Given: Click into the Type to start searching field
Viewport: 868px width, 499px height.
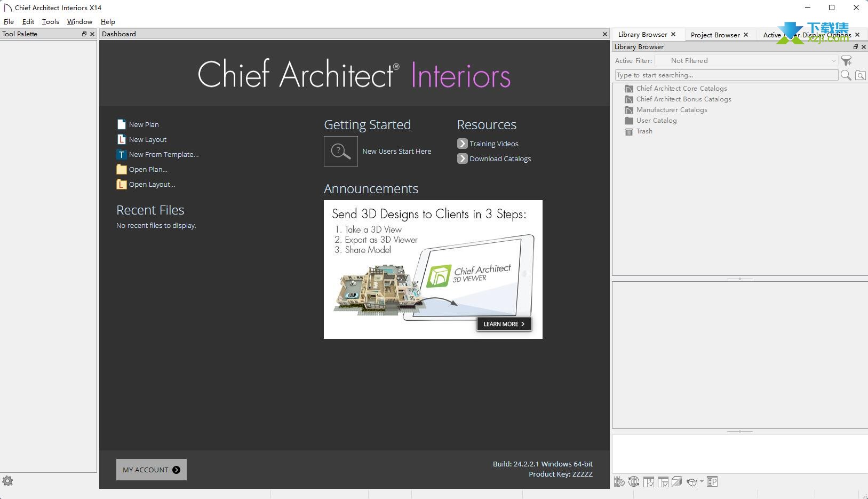Looking at the screenshot, I should pos(727,75).
